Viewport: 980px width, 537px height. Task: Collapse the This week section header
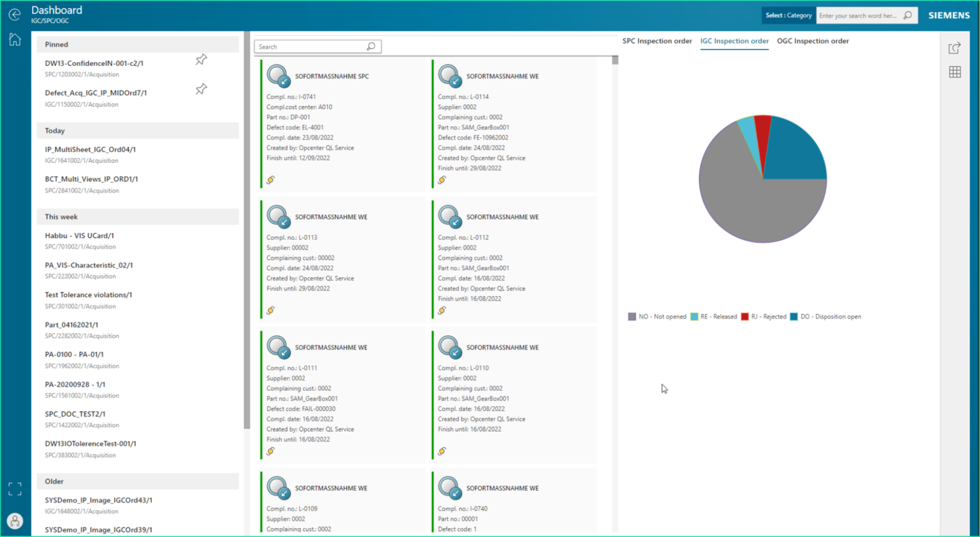[138, 216]
